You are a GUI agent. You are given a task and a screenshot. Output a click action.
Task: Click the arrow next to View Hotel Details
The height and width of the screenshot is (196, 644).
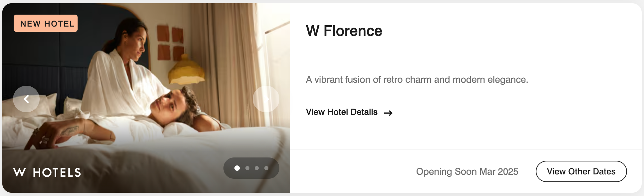point(388,113)
